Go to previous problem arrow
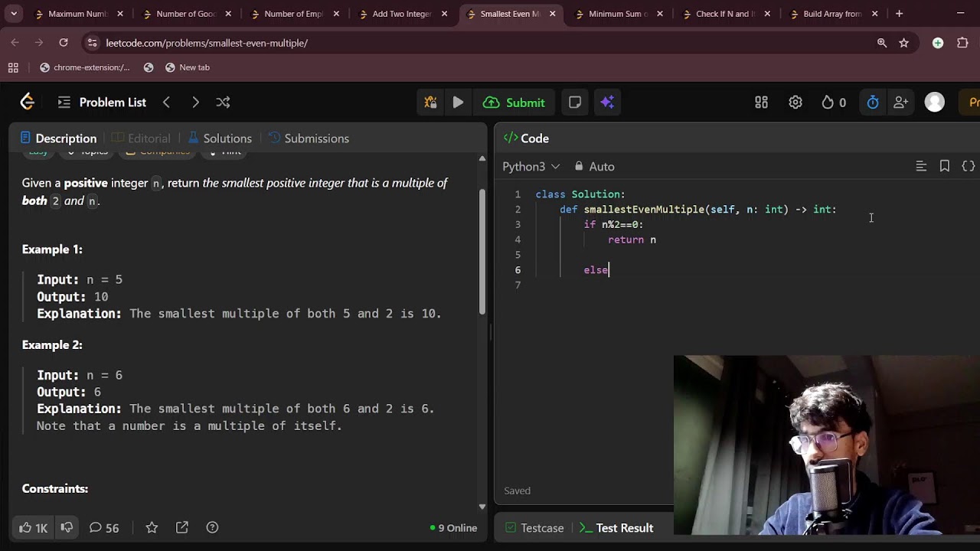980x551 pixels. click(166, 103)
